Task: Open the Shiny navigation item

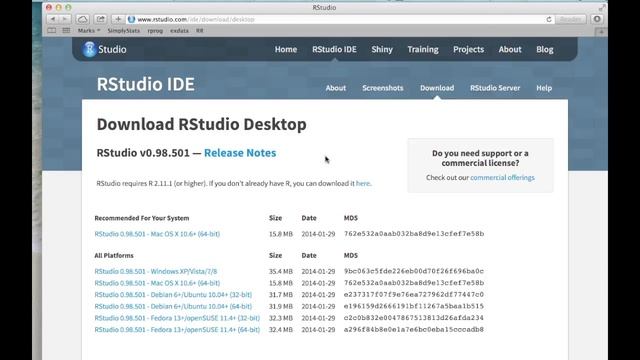Action: pyautogui.click(x=382, y=49)
